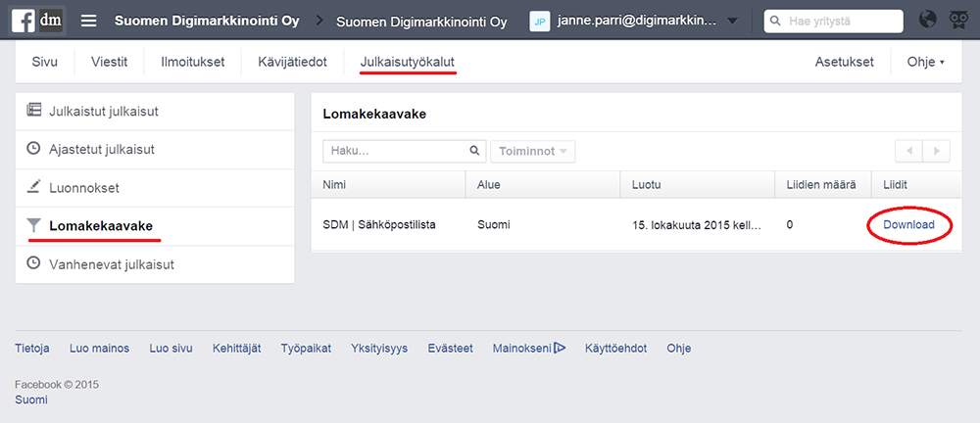Screen dimensions: 980x423
Task: Open Asetukset settings
Action: point(845,62)
